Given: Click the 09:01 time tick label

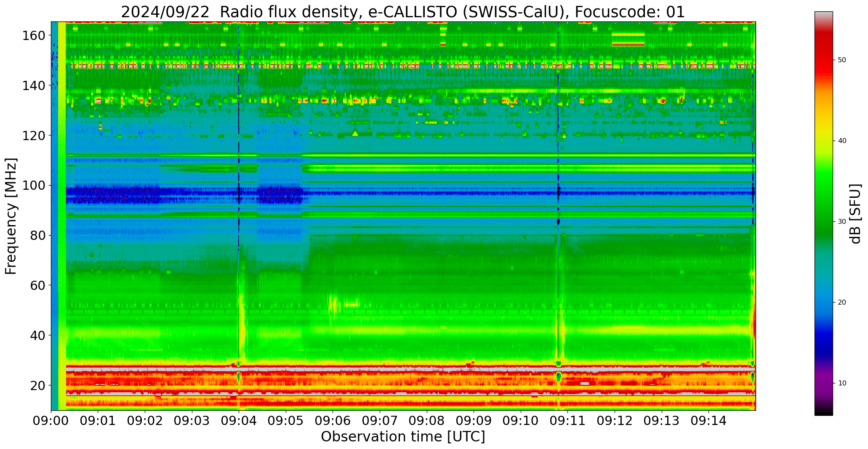Looking at the screenshot, I should tap(98, 422).
